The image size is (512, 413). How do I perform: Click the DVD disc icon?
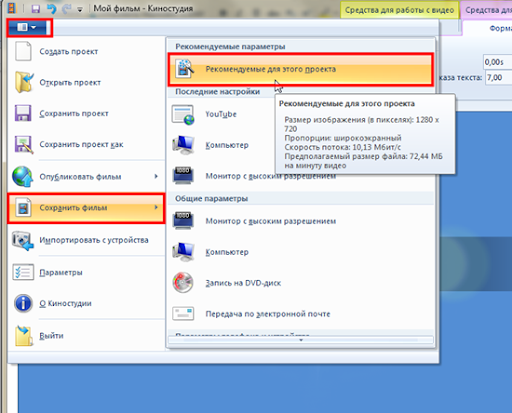(183, 283)
